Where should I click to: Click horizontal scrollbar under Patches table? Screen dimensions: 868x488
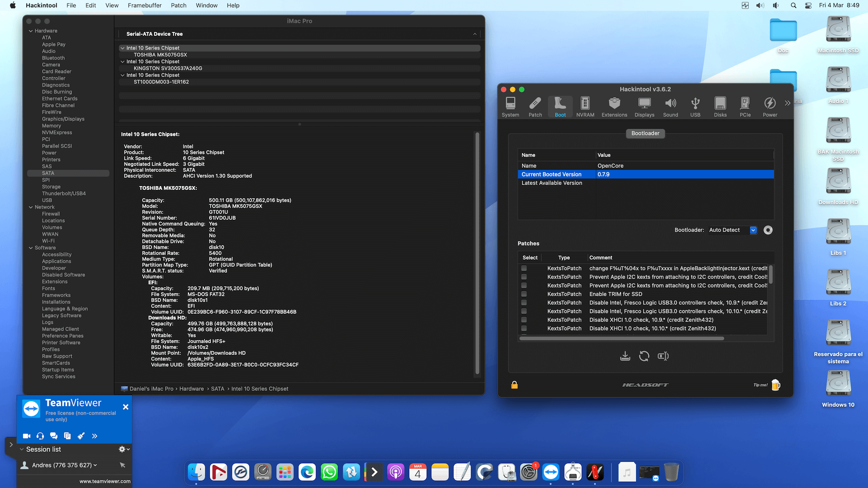(x=622, y=338)
